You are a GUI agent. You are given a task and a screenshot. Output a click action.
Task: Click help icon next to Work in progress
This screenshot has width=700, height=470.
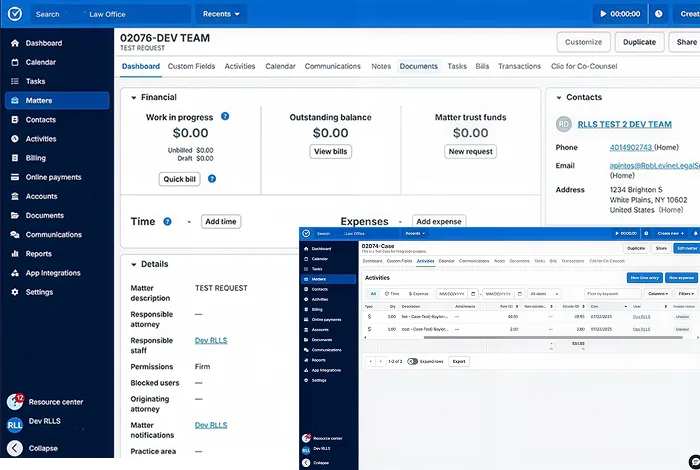[225, 116]
